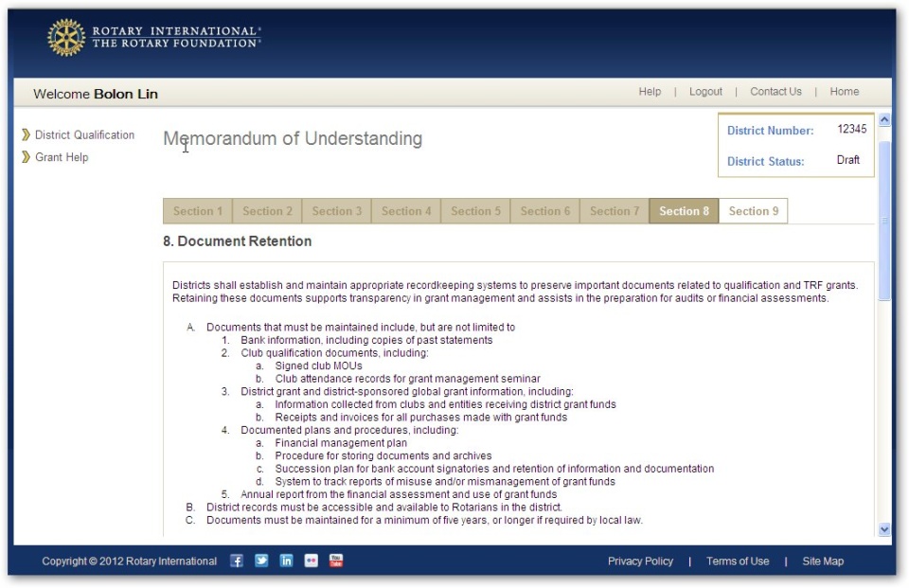909x588 pixels.
Task: Open the Flickr icon in footer
Action: (312, 561)
